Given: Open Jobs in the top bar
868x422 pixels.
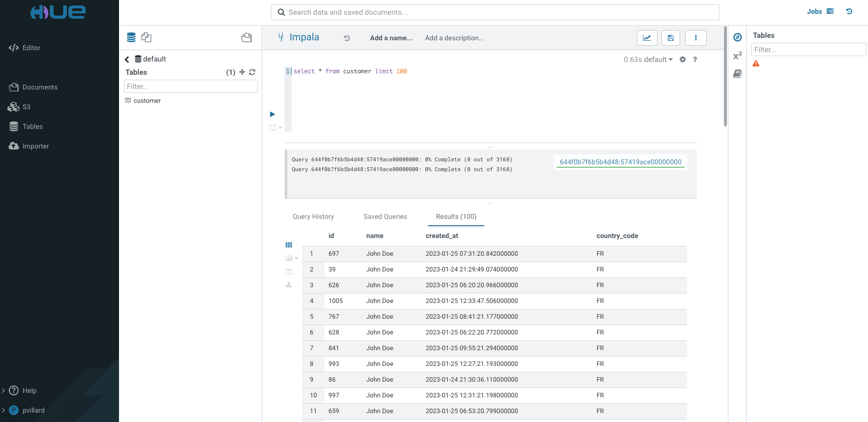Looking at the screenshot, I should click(x=814, y=11).
